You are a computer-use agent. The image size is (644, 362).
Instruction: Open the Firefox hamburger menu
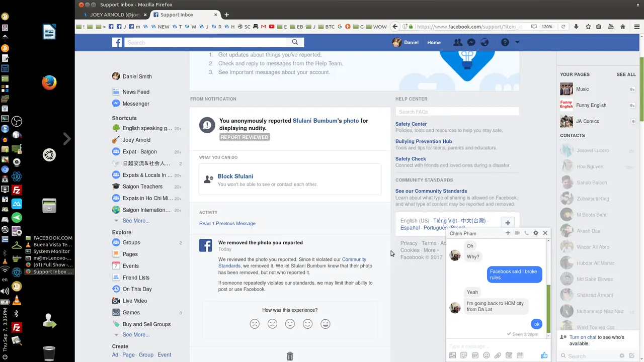(637, 27)
